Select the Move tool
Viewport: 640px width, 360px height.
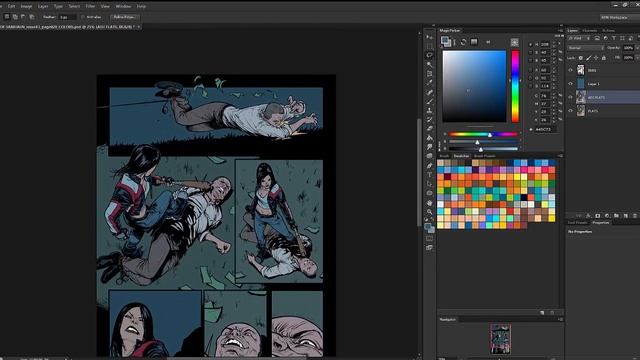point(429,37)
